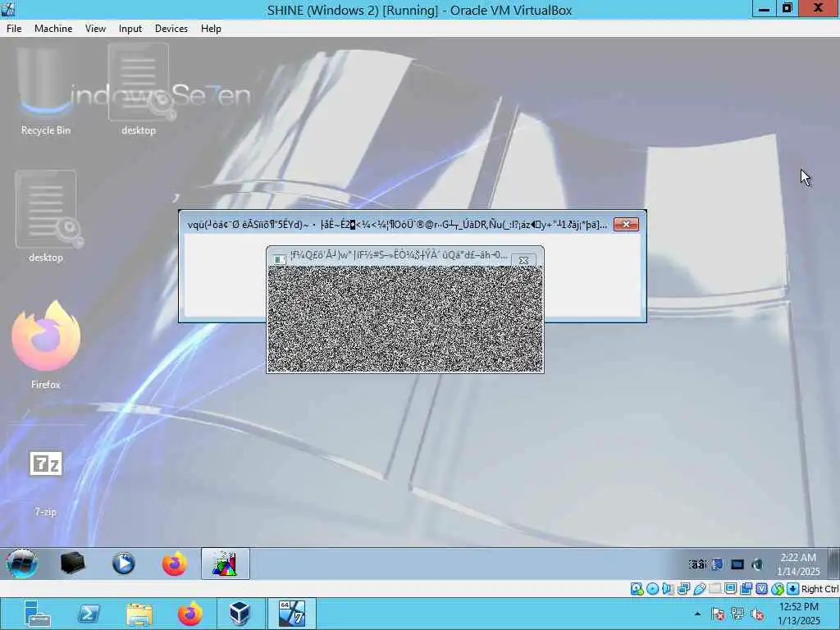Click the guest tray flag icon
Screen dimensions: 840x630
[x=717, y=564]
